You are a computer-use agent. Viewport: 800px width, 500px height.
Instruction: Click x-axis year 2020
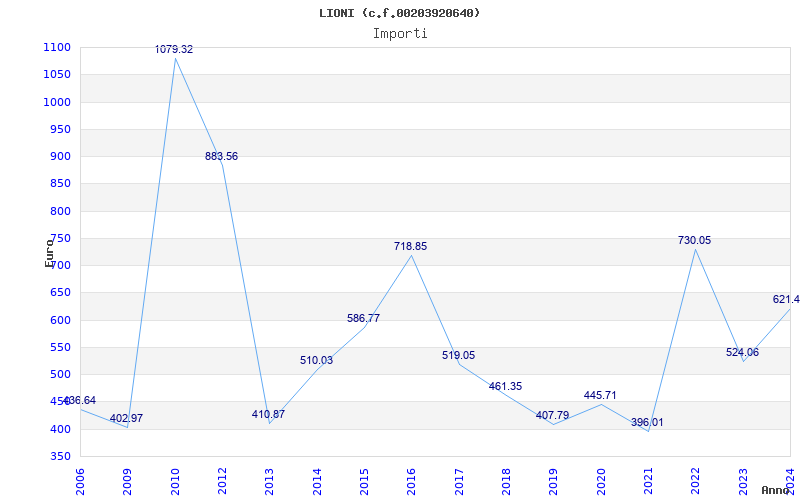click(x=601, y=482)
